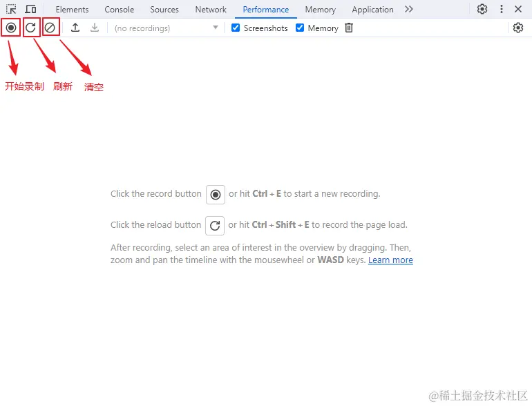Image resolution: width=532 pixels, height=406 pixels.
Task: Toggle the device toolbar icon
Action: click(30, 9)
